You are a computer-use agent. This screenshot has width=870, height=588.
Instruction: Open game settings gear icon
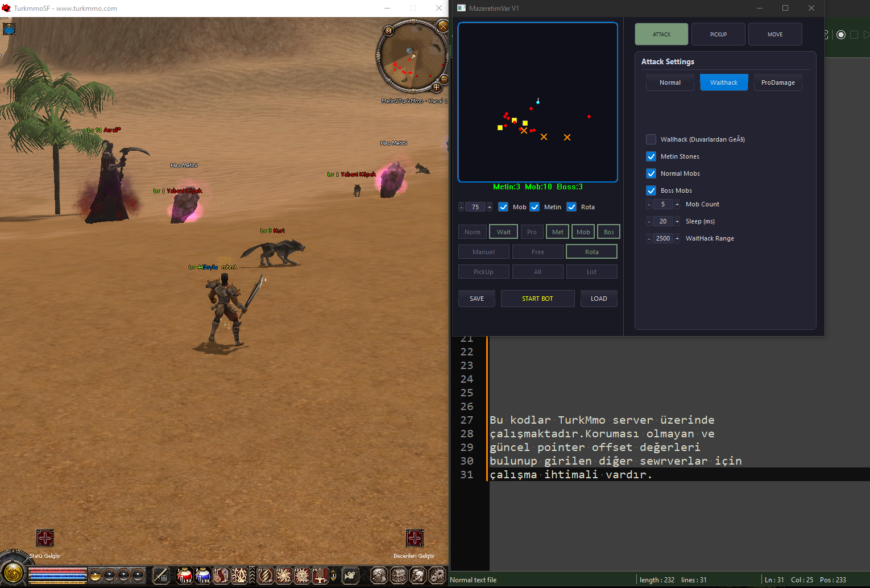(x=437, y=575)
